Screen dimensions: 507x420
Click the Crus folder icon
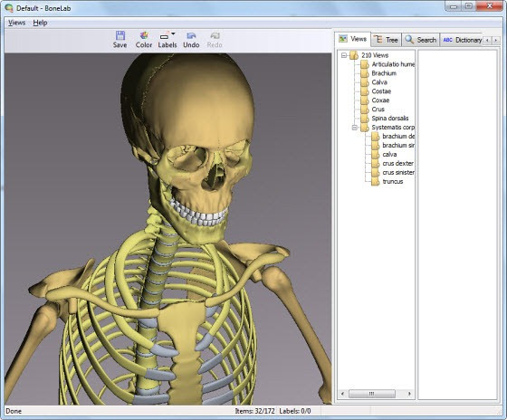[x=365, y=110]
